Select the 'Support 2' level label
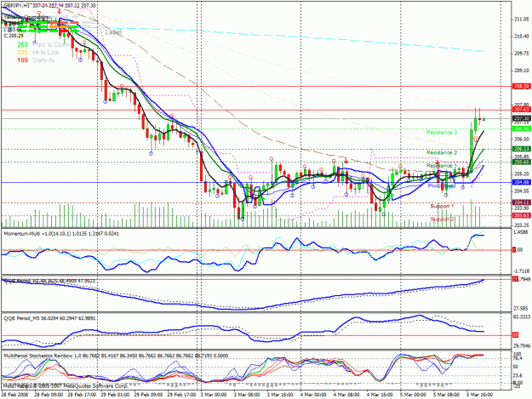532x399 pixels. (442, 219)
